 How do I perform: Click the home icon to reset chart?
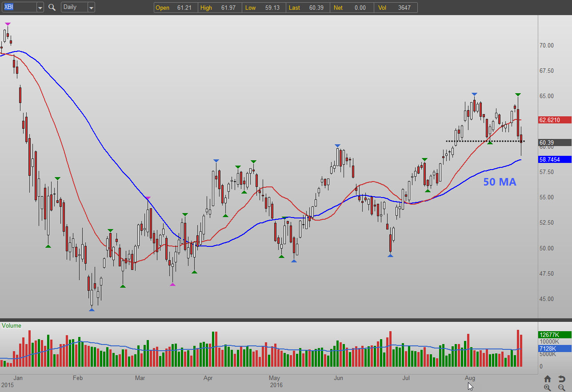coord(548,379)
